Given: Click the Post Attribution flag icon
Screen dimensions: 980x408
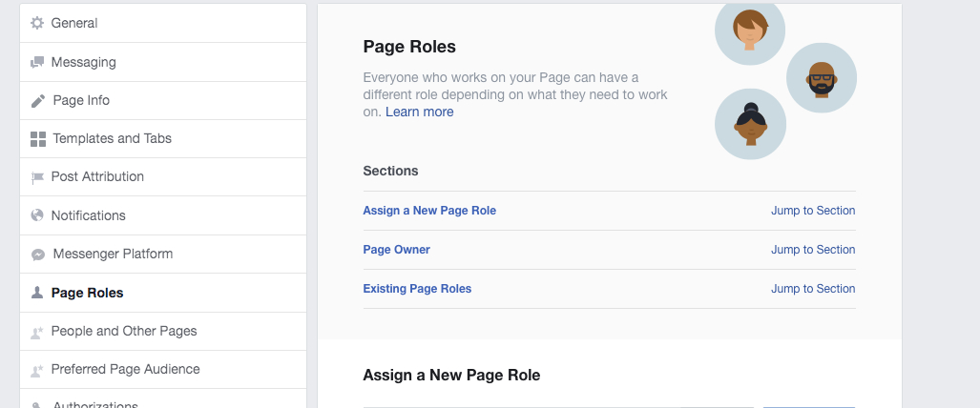Looking at the screenshot, I should (x=37, y=177).
